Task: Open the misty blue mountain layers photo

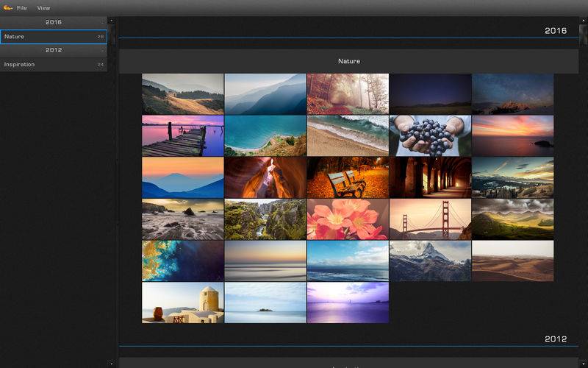Action: tap(265, 94)
